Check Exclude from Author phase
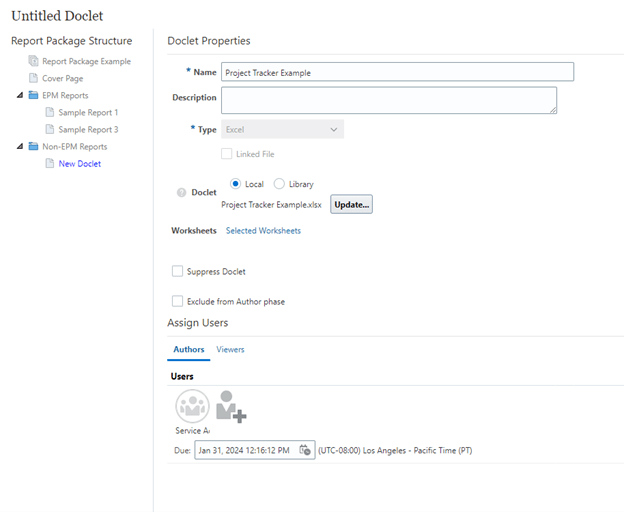The height and width of the screenshot is (512, 624). [178, 301]
